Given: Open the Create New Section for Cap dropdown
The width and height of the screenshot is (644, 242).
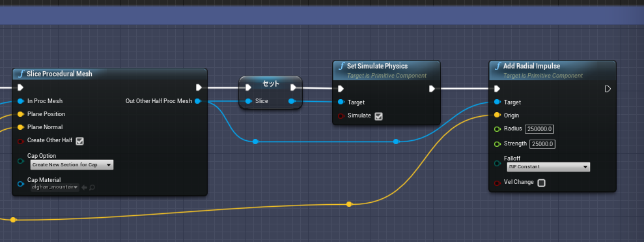Looking at the screenshot, I should coord(72,164).
